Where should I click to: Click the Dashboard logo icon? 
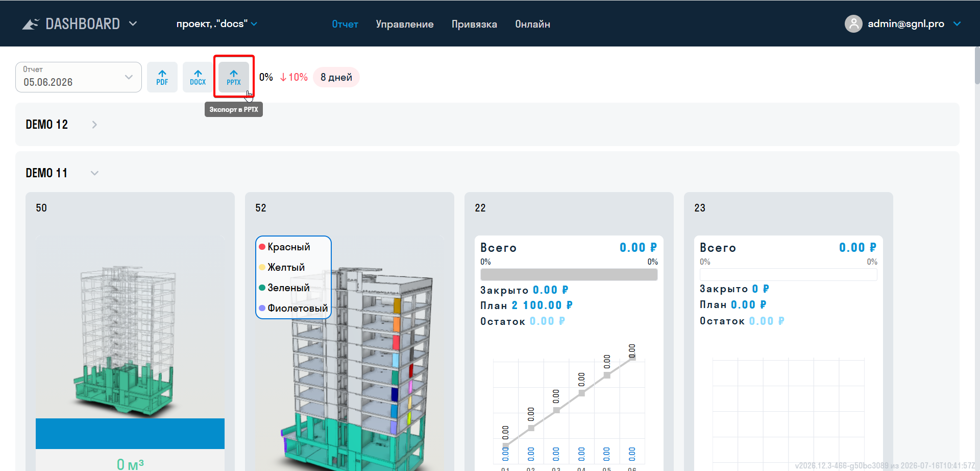click(x=31, y=24)
